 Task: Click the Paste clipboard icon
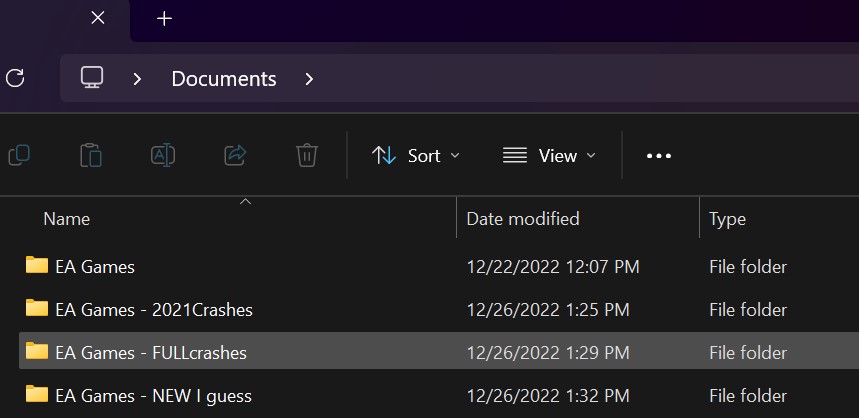click(91, 155)
